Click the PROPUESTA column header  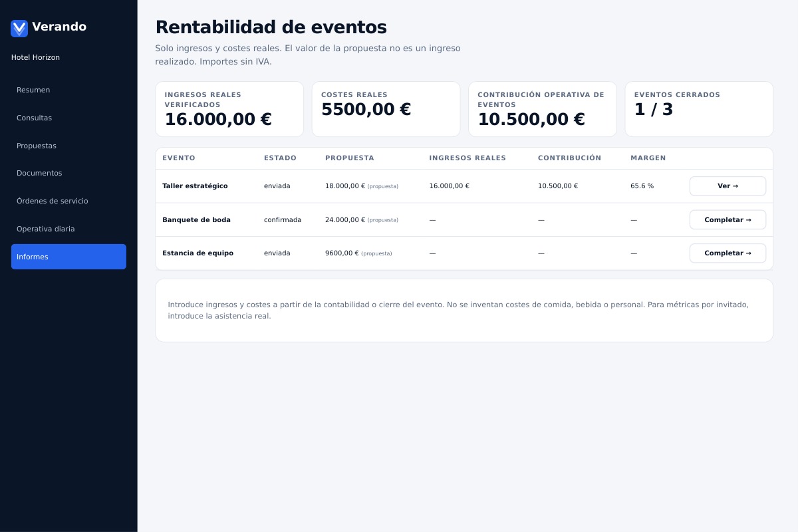tap(350, 158)
